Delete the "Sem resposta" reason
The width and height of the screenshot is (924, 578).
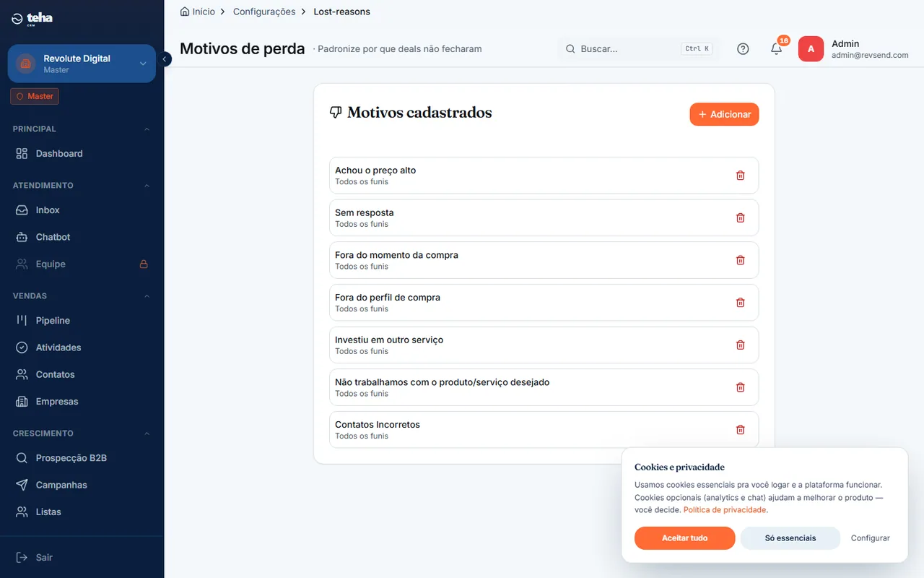coord(740,217)
